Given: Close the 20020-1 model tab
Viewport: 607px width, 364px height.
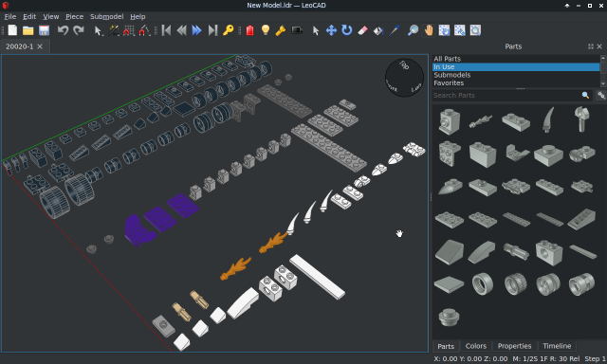Looking at the screenshot, I should click(x=40, y=46).
